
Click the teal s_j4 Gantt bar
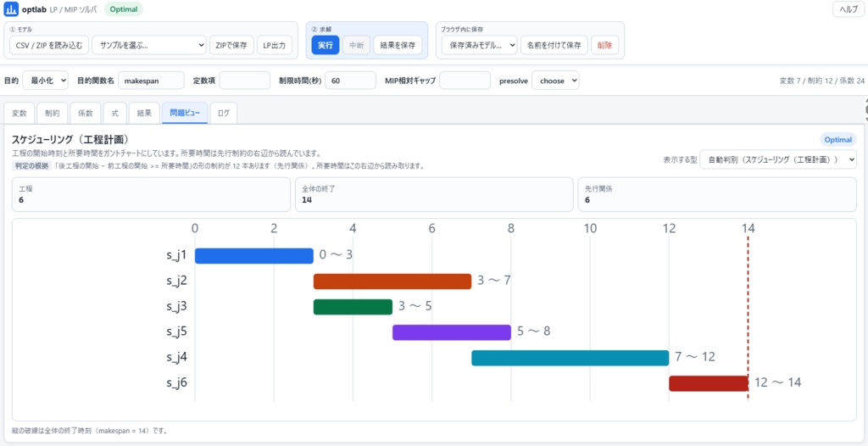[570, 358]
